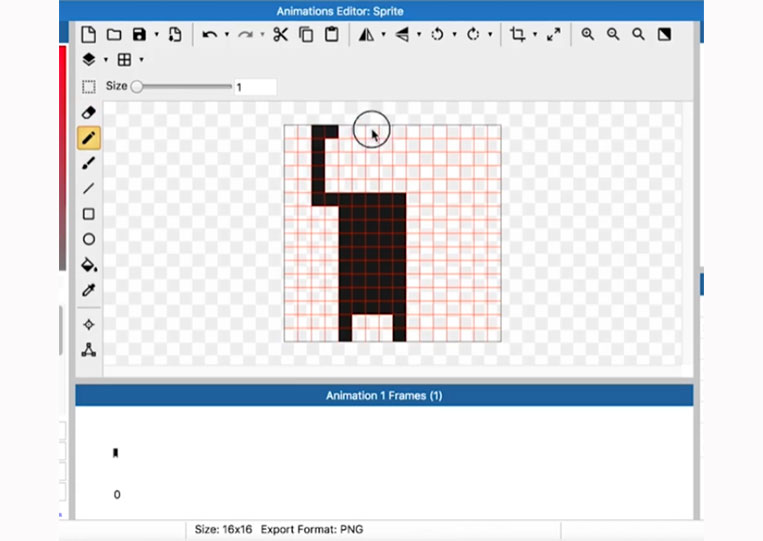This screenshot has height=541, width=763.
Task: Select frame 0 thumbnail in Animation frames
Action: pos(116,453)
